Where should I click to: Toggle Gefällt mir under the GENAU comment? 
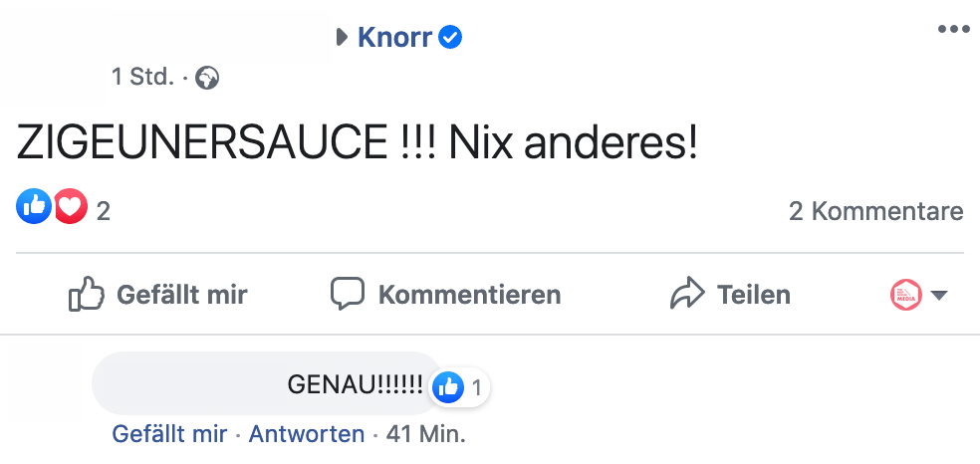[x=169, y=434]
